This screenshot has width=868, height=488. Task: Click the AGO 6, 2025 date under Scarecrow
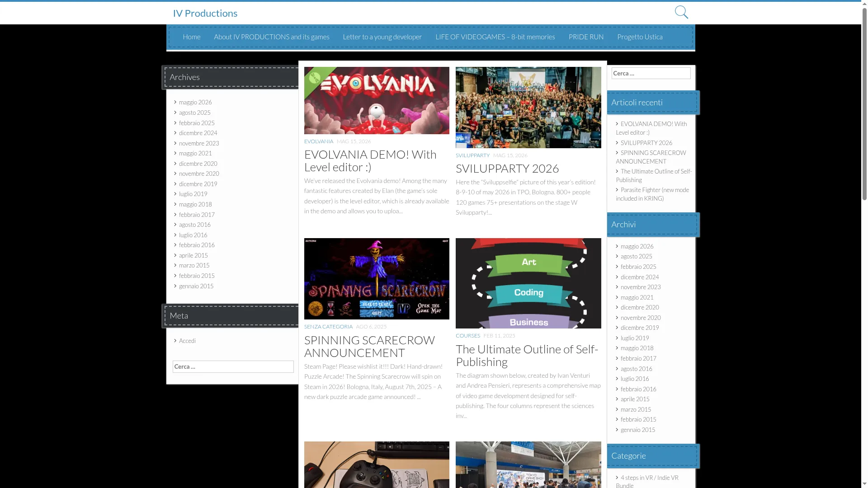(371, 327)
